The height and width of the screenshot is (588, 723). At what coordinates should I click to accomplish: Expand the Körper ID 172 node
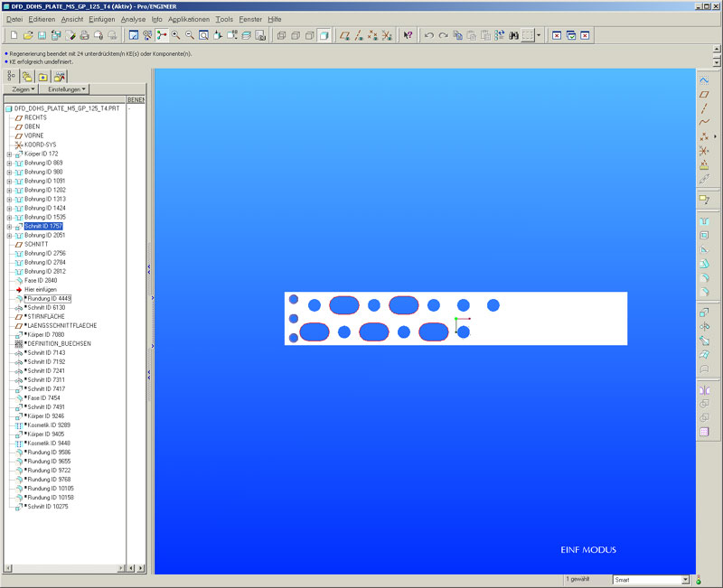tap(9, 154)
